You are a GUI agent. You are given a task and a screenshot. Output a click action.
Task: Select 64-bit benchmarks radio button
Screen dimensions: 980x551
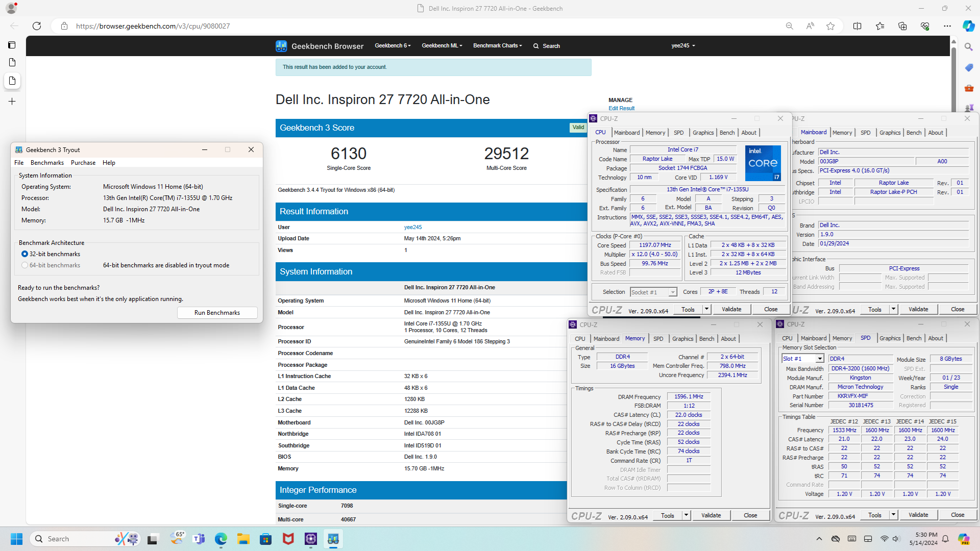pyautogui.click(x=24, y=265)
